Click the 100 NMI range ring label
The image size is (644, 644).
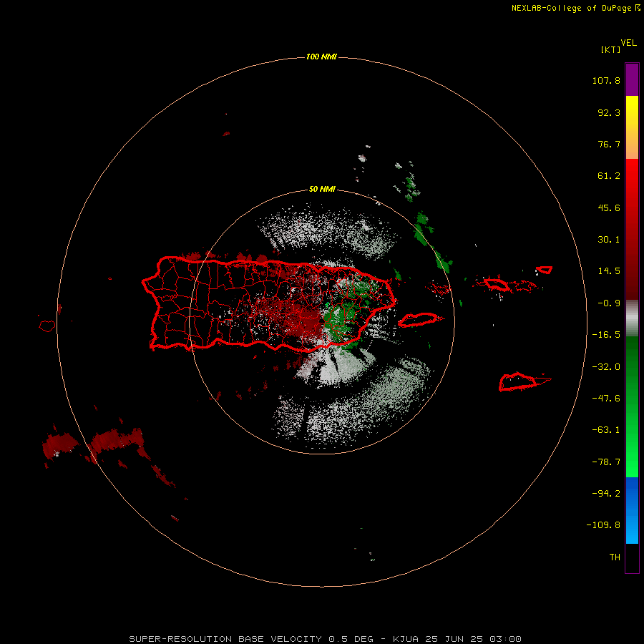pos(321,57)
